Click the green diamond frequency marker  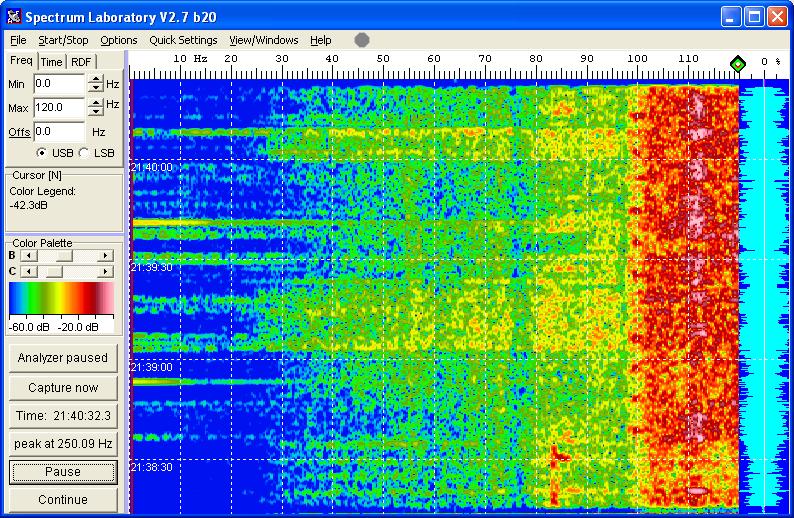click(737, 64)
